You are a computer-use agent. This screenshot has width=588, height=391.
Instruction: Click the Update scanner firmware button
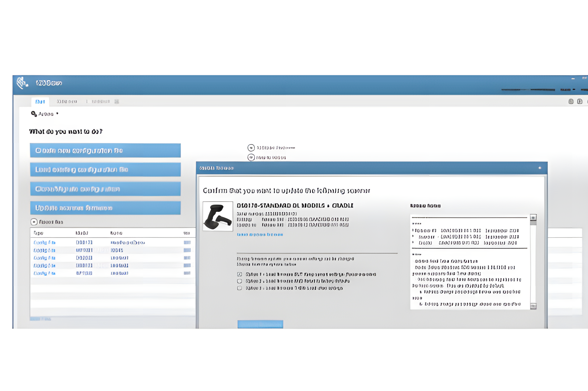pyautogui.click(x=105, y=208)
